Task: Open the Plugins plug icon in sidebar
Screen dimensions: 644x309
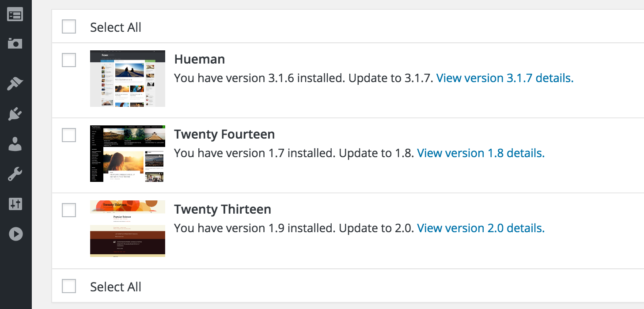Action: click(15, 114)
